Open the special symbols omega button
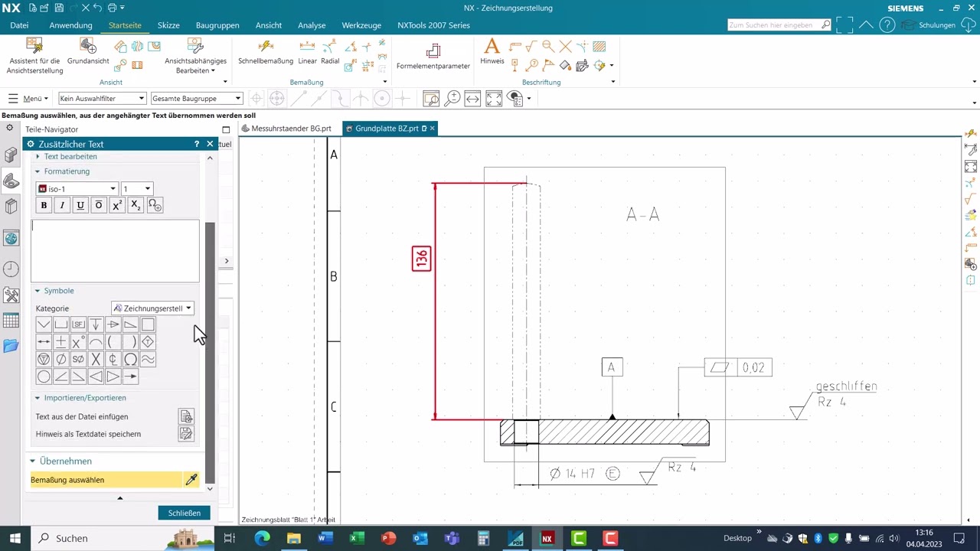 tap(155, 205)
